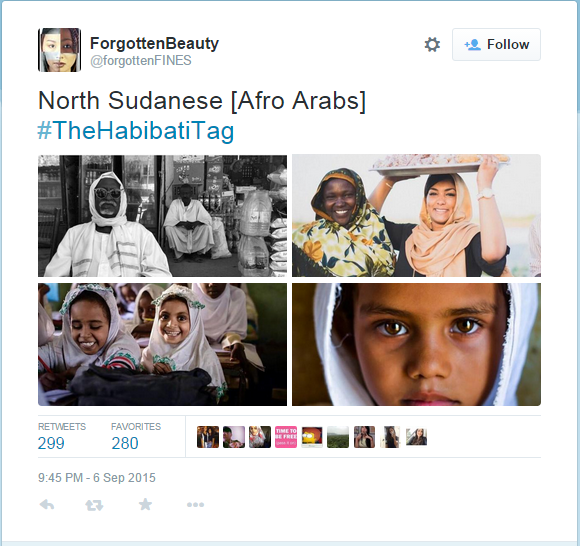
Task: View photo of smiling schoolgirls
Action: [x=162, y=344]
